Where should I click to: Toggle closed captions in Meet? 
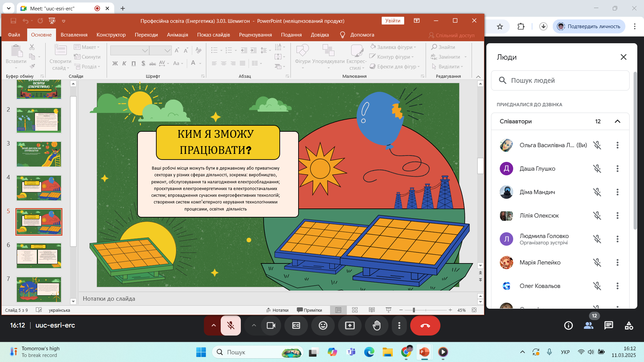[296, 325]
